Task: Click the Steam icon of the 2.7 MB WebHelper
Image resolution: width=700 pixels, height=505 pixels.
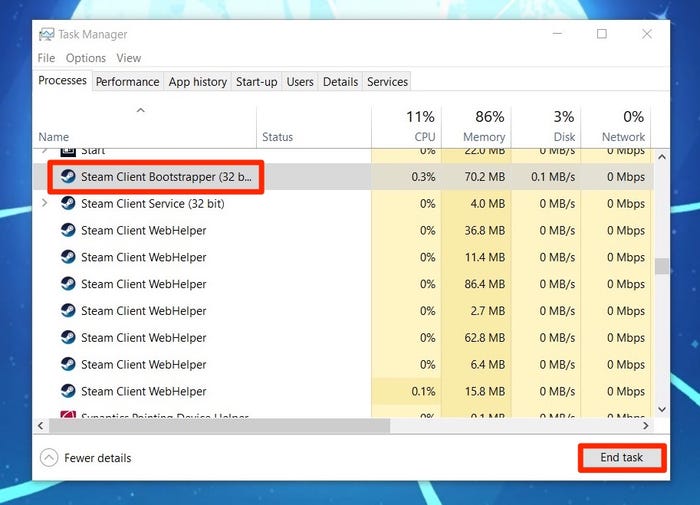Action: coord(68,310)
